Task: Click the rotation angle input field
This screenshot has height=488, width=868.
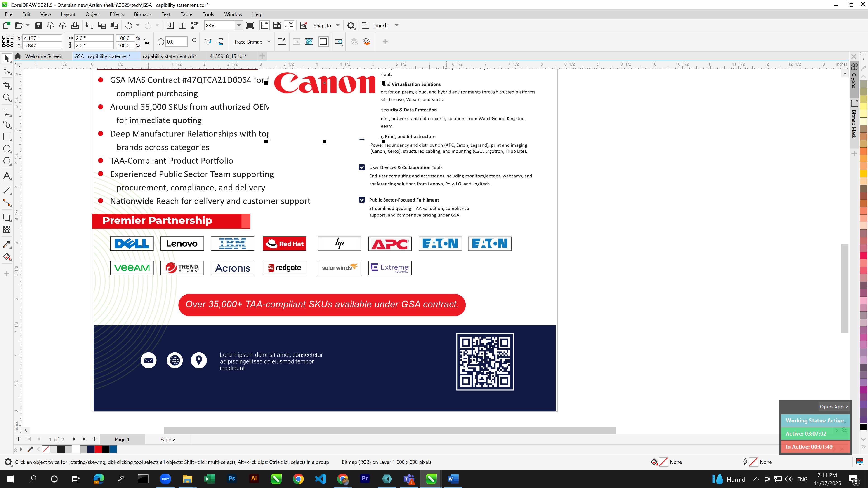Action: (x=176, y=42)
